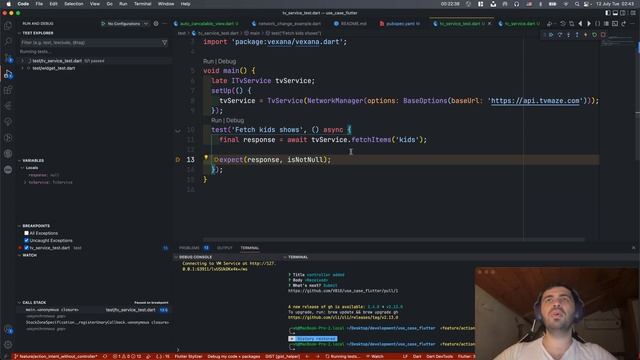Expand test/tv_service_test.dart in Test Explorer
The height and width of the screenshot is (360, 640).
tap(23, 61)
